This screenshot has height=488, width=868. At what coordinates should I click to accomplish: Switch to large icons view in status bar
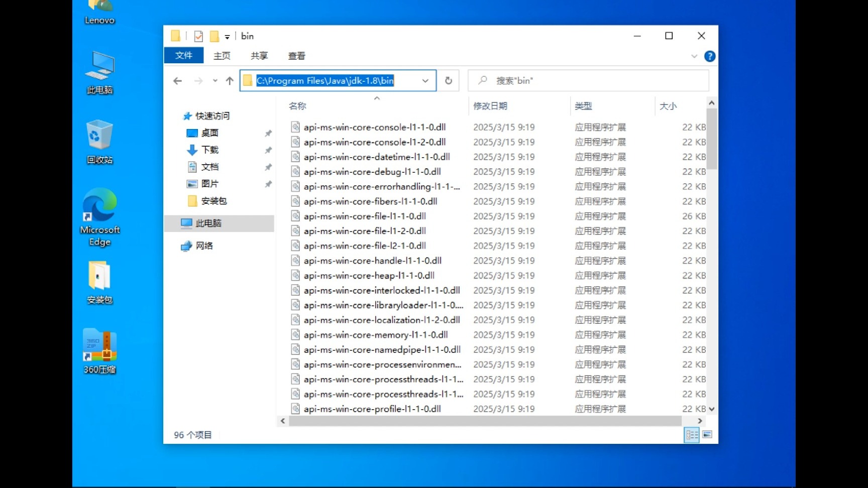707,435
